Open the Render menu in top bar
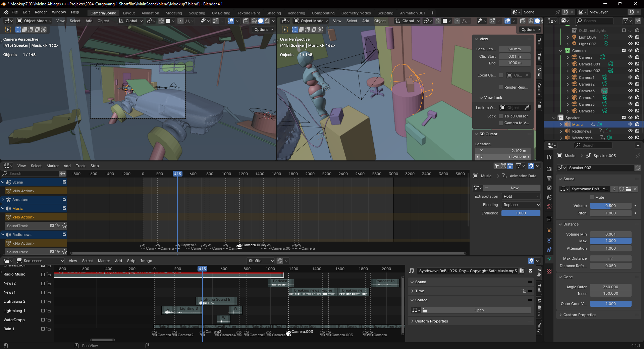The height and width of the screenshot is (349, 644). click(41, 12)
